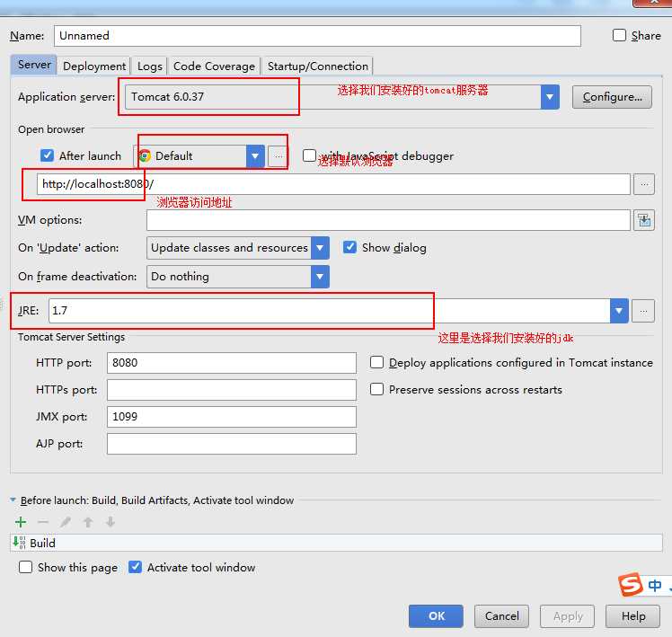Browse start URL with the ellipsis button
Image resolution: width=672 pixels, height=637 pixels.
click(644, 184)
